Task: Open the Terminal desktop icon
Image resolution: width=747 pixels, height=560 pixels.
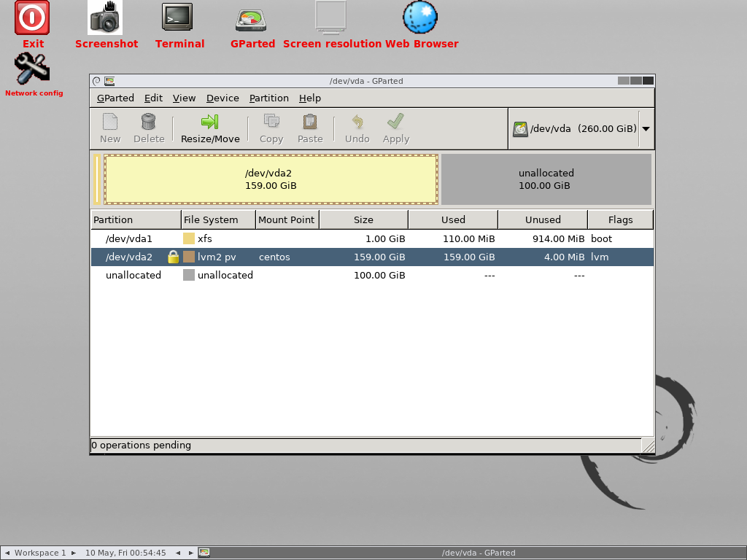Action: pos(178,17)
